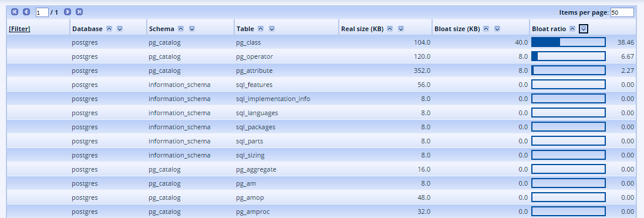Viewport: 644px width, 218px height.
Task: Sort Bloat size (KB) descending
Action: point(497,29)
